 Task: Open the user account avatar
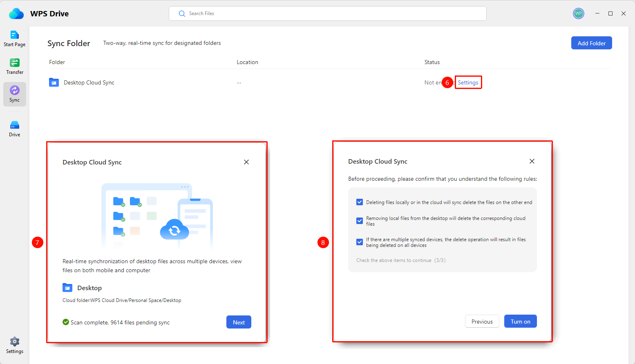pos(578,13)
